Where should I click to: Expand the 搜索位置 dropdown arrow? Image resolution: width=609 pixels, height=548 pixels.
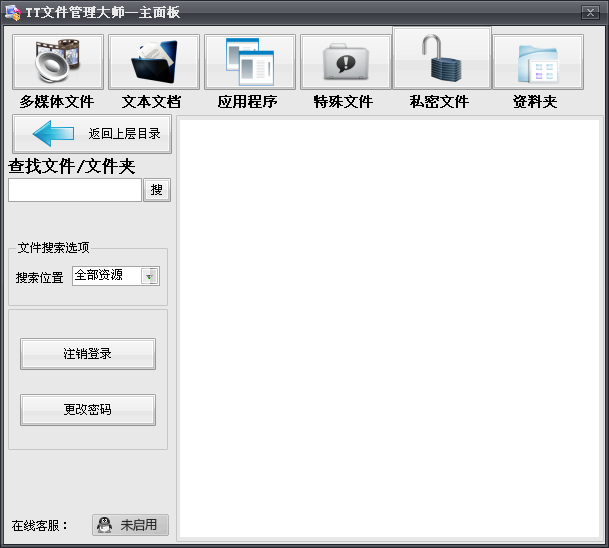[x=150, y=277]
